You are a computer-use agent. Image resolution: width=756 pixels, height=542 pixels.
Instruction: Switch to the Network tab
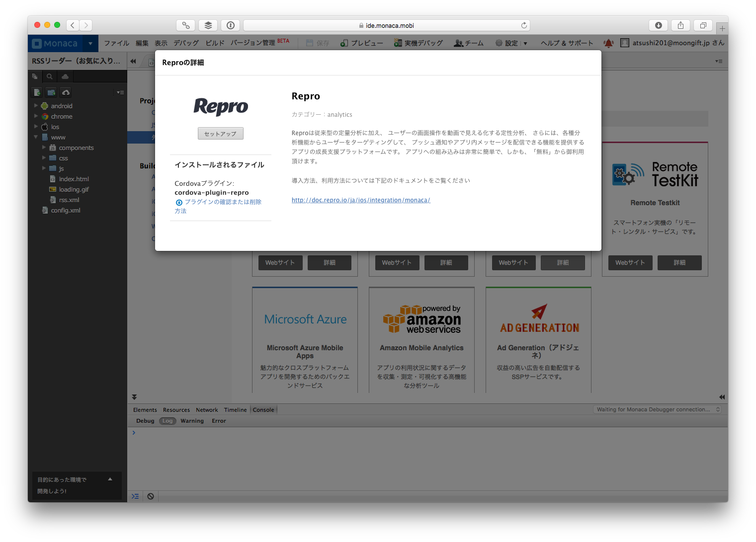tap(207, 410)
